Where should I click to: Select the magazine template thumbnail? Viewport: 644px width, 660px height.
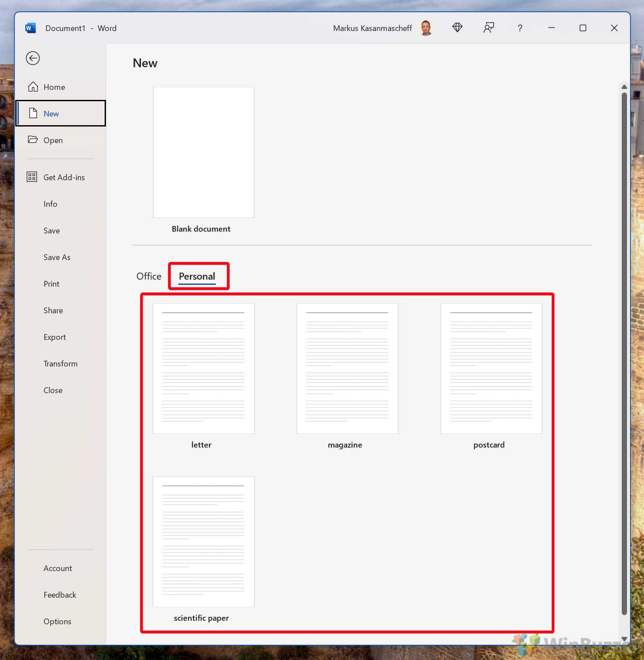click(x=347, y=368)
